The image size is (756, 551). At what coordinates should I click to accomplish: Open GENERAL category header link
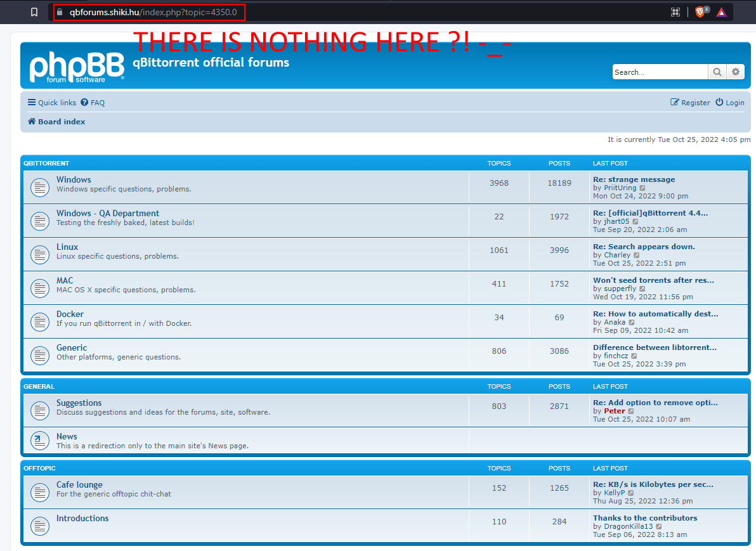click(x=39, y=387)
